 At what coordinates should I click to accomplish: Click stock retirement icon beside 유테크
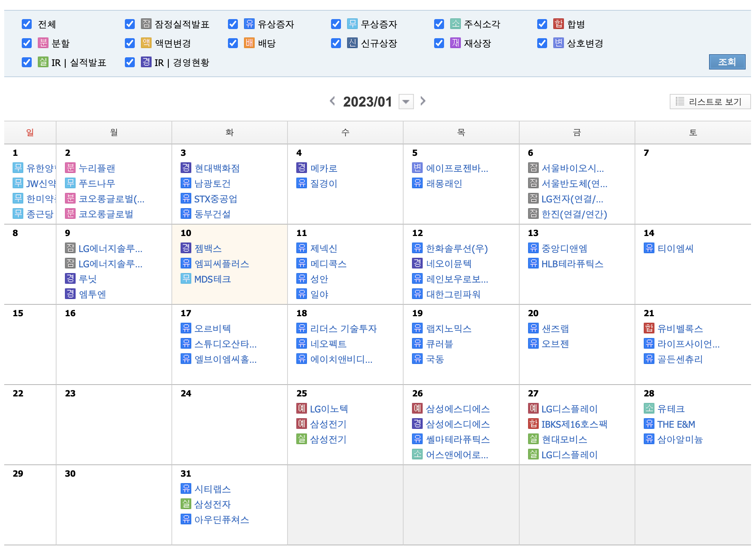(x=649, y=408)
